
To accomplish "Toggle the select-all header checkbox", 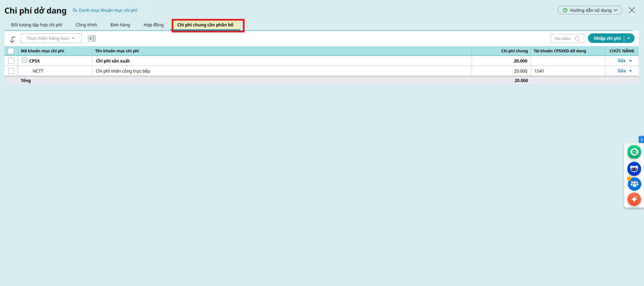I will pyautogui.click(x=11, y=51).
